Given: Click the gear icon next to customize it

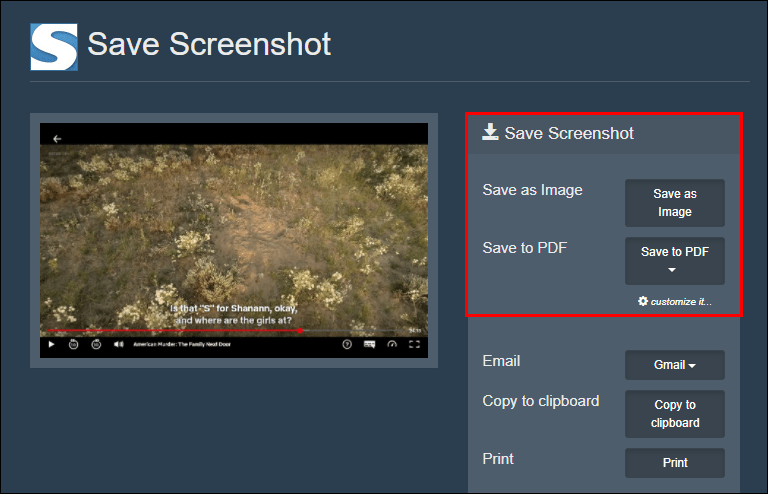Looking at the screenshot, I should click(643, 301).
